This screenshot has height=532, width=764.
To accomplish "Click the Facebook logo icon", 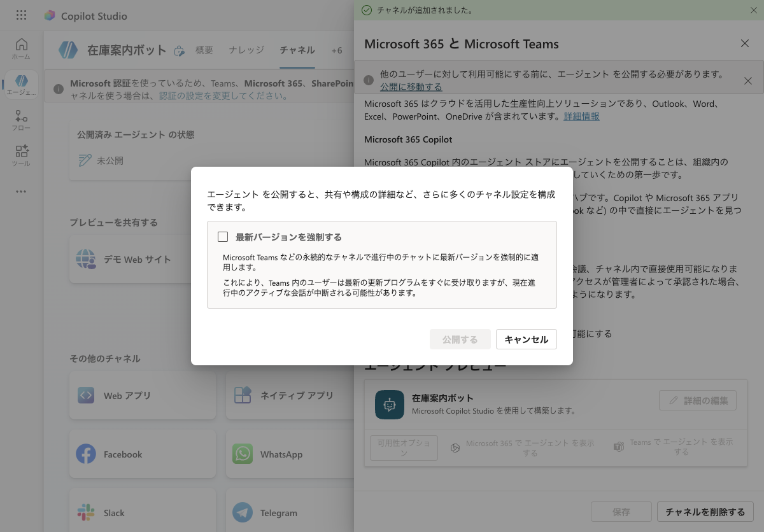I will click(86, 454).
